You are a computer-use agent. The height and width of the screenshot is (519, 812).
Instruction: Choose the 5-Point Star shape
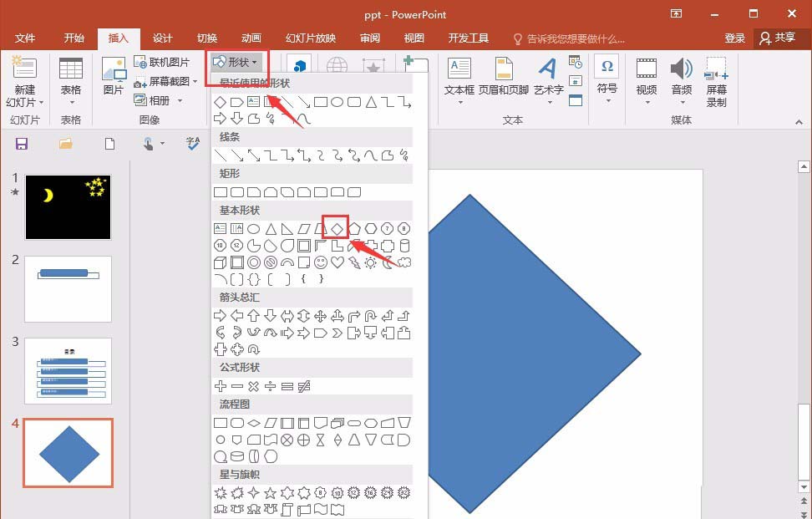point(271,492)
